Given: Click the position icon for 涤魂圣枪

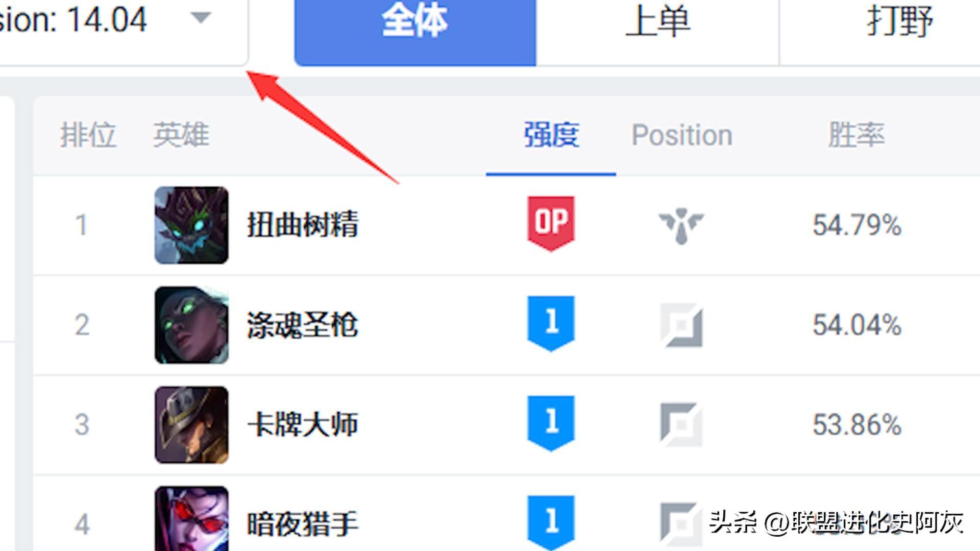Looking at the screenshot, I should click(681, 325).
